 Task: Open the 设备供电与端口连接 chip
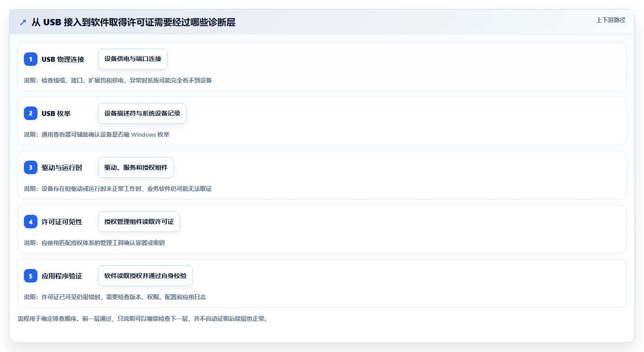pos(133,59)
